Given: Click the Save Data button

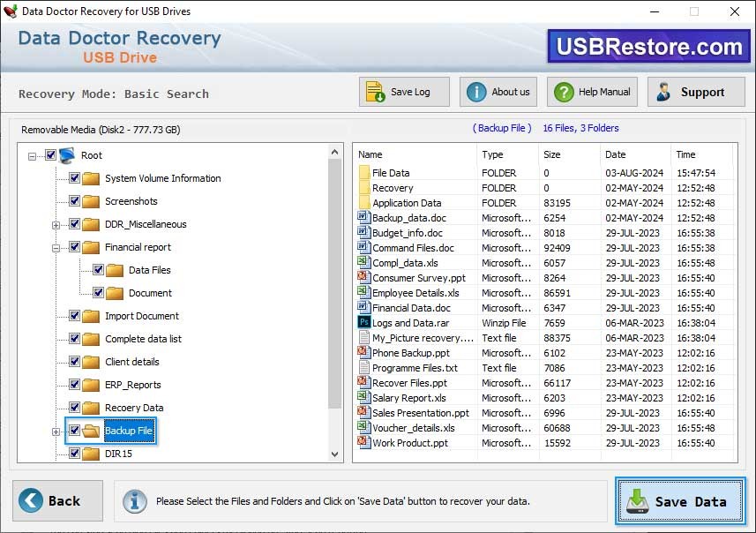Looking at the screenshot, I should tap(679, 500).
